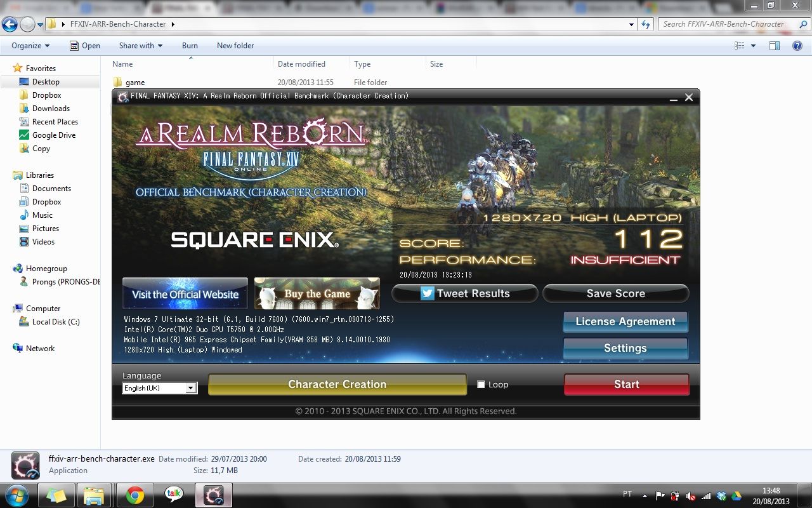Click the FFXIV benchmark taskbar icon
Screen dimensions: 812x508
tap(213, 495)
